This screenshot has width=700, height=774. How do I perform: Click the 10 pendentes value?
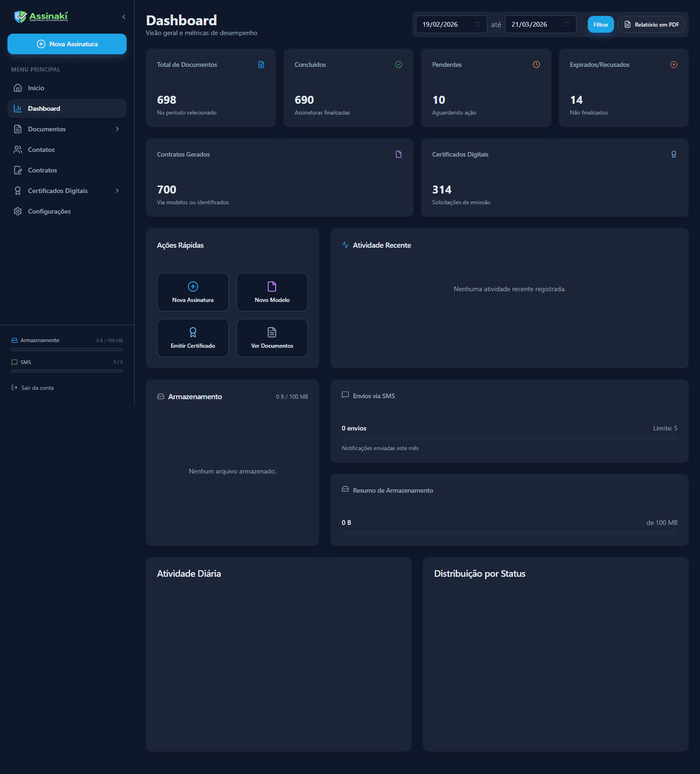(439, 100)
